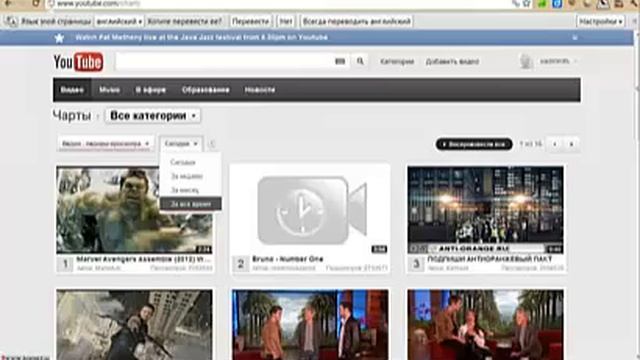The image size is (640, 360).
Task: Open translation bar Настройки dropdown
Action: point(600,21)
